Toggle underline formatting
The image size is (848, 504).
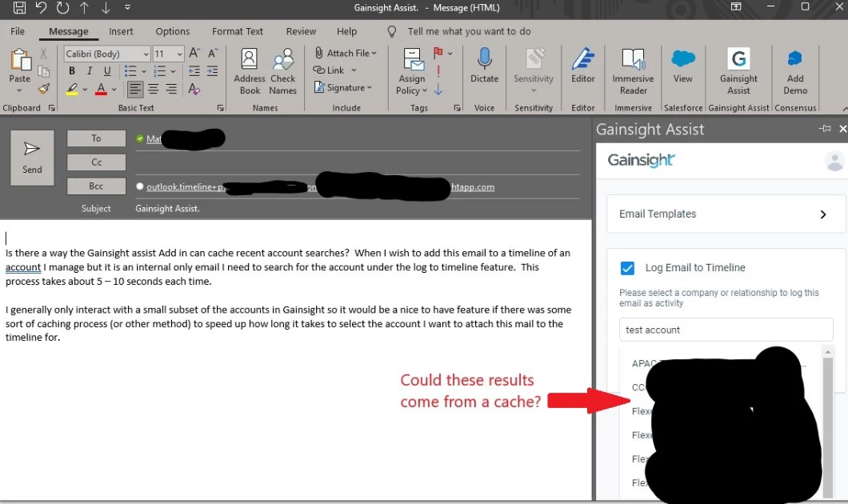pyautogui.click(x=107, y=71)
